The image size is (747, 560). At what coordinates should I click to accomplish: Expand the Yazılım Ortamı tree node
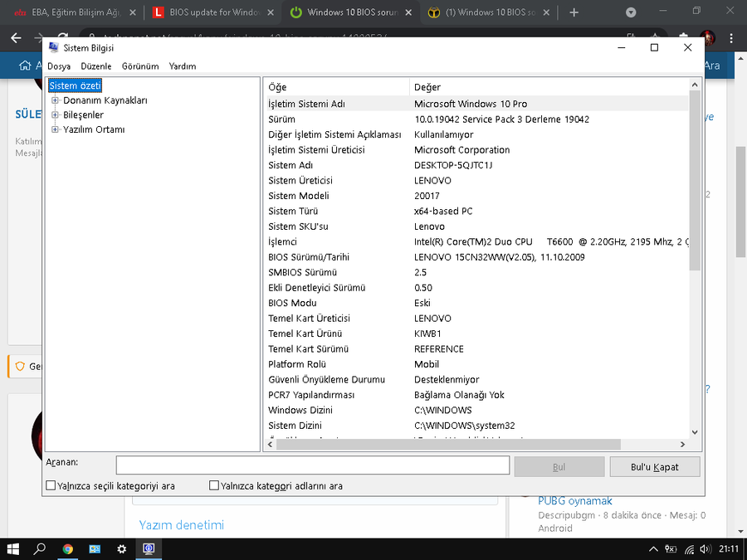point(56,129)
